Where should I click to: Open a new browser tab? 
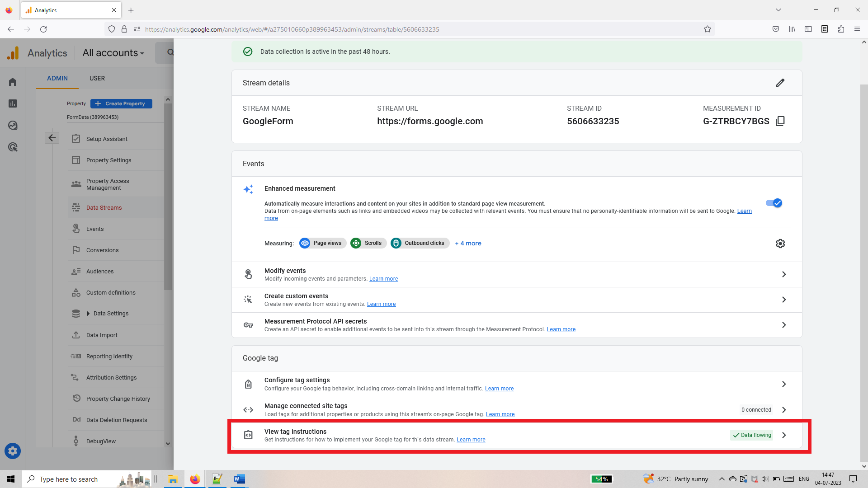click(131, 10)
